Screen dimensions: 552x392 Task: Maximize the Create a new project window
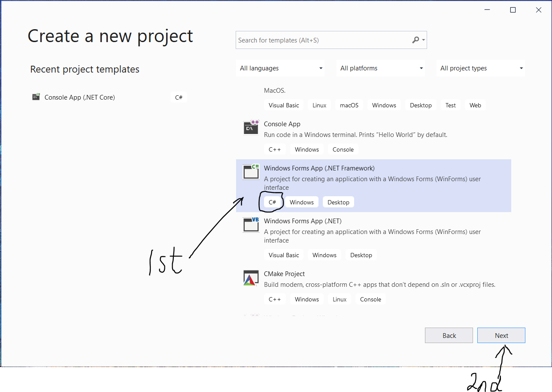point(513,10)
